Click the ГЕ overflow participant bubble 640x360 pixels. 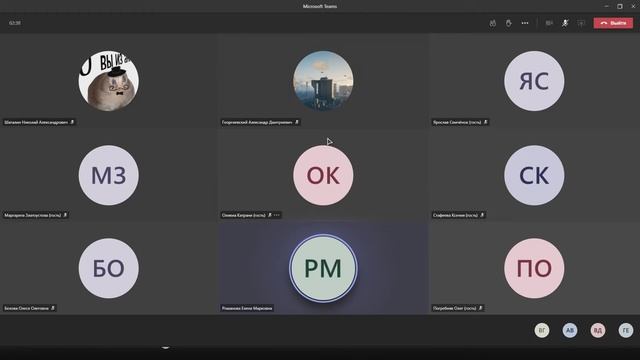626,330
